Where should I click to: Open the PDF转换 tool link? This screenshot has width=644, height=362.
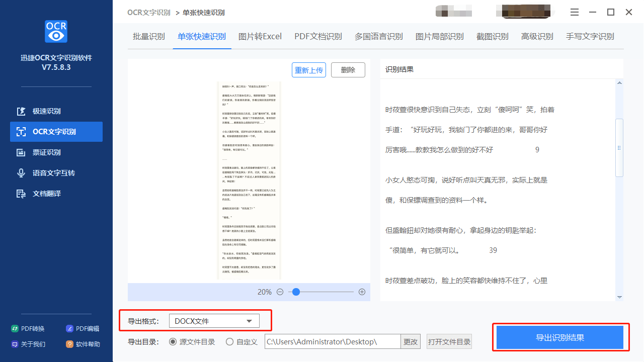coord(28,329)
